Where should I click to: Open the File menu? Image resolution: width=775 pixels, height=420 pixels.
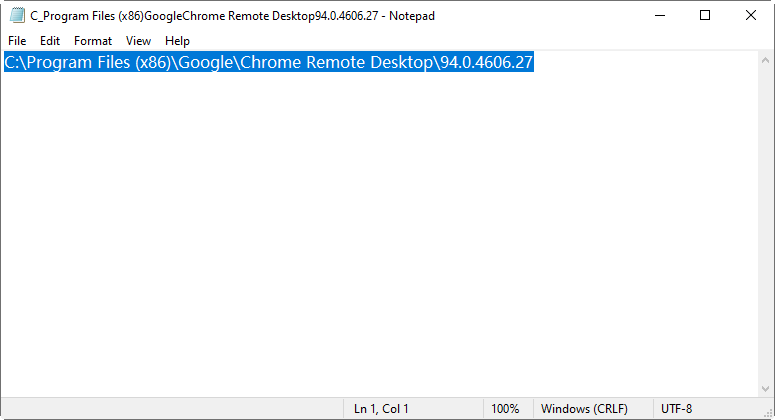tap(17, 41)
